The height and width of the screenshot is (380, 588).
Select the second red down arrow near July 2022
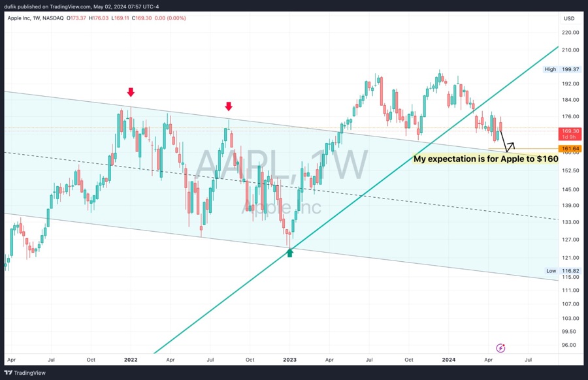coord(229,105)
